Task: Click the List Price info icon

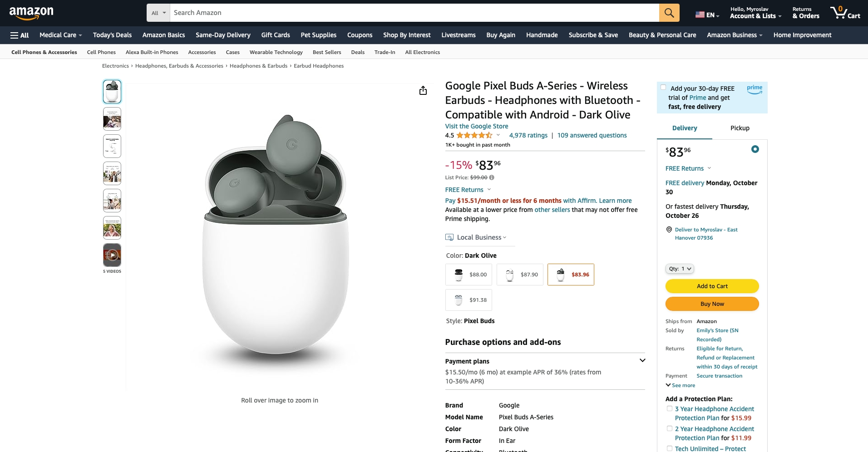Action: [x=492, y=177]
